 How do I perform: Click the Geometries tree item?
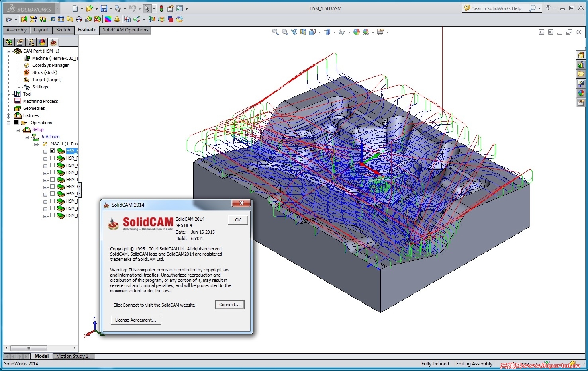coord(29,108)
